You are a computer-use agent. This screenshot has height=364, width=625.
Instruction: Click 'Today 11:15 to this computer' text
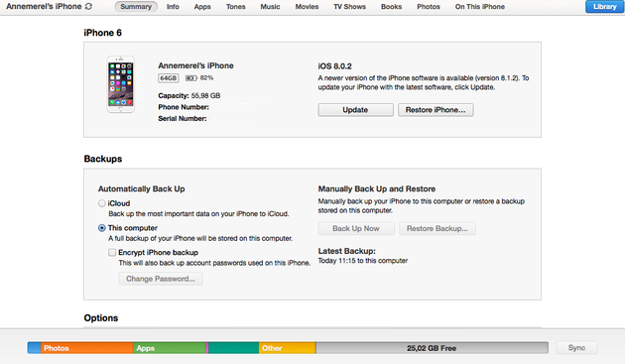click(363, 261)
